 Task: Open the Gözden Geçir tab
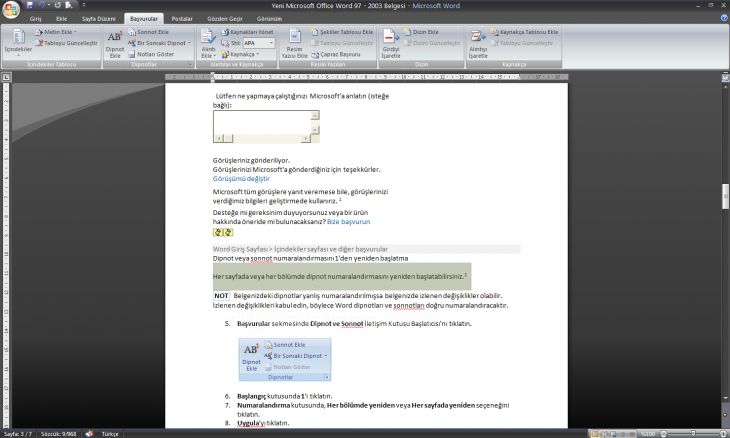(225, 19)
